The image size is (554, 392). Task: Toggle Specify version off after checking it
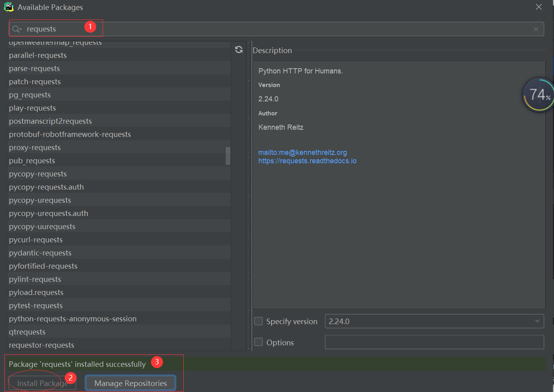(x=258, y=321)
